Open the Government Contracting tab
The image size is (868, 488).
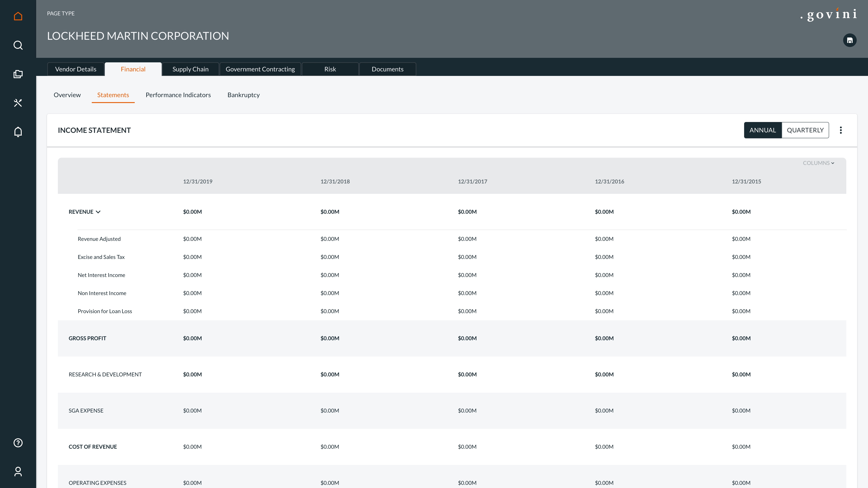point(260,69)
